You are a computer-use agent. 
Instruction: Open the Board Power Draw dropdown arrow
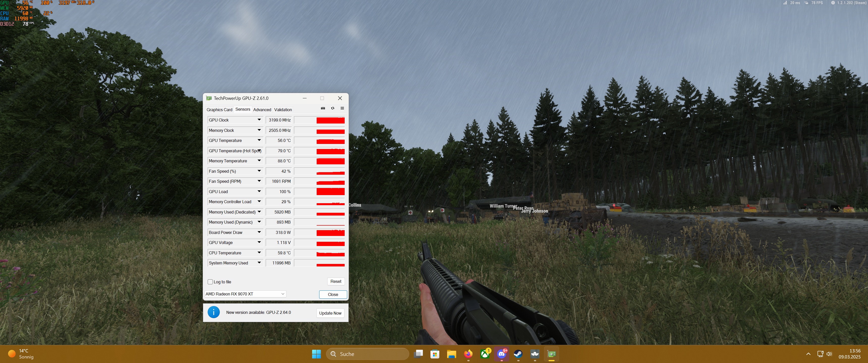(x=259, y=232)
